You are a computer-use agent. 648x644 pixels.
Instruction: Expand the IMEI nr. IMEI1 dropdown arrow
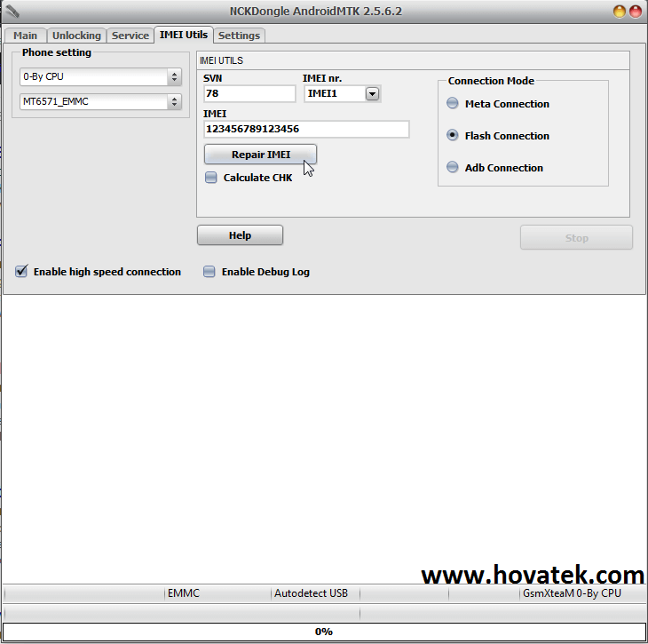[372, 94]
